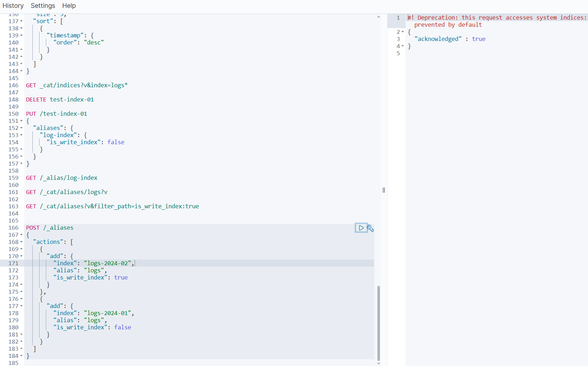Click the PUT /test-index-01 request line
Image resolution: width=588 pixels, height=366 pixels.
click(57, 114)
